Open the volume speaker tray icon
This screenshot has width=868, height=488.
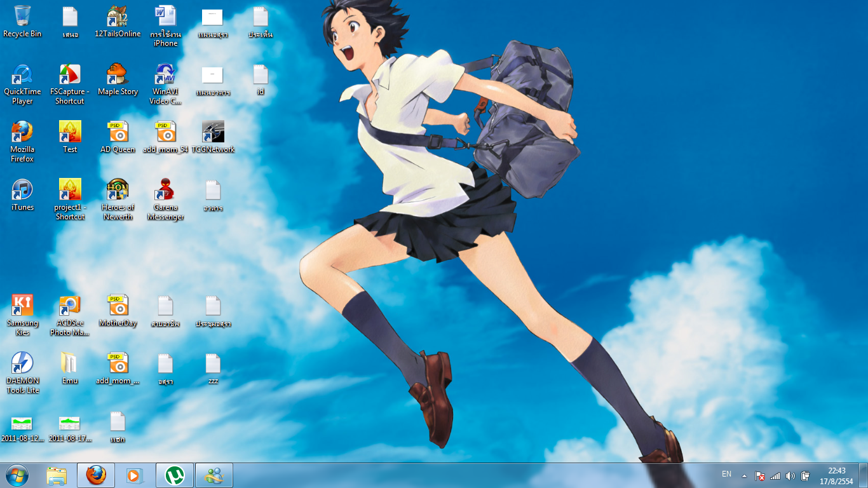(790, 475)
